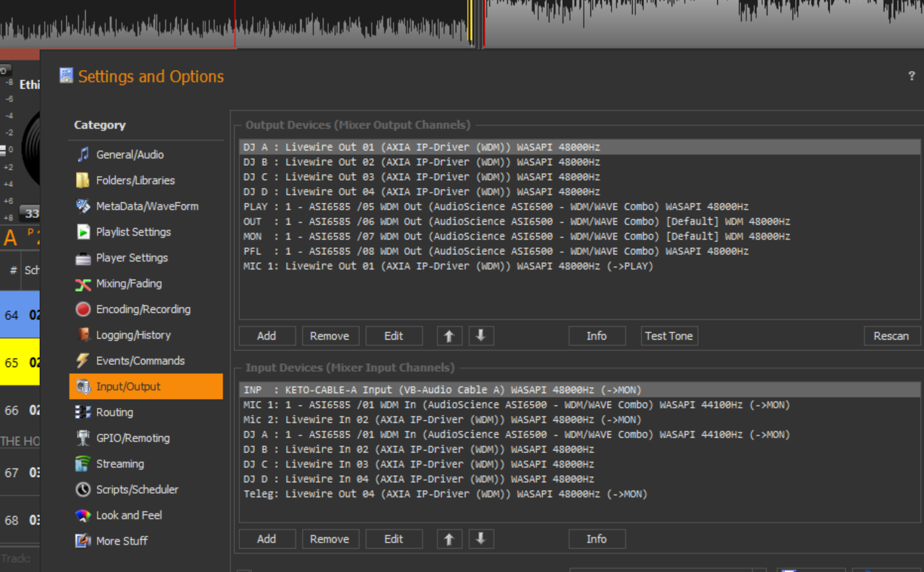Open the Routing settings category
The width and height of the screenshot is (924, 572).
[114, 412]
